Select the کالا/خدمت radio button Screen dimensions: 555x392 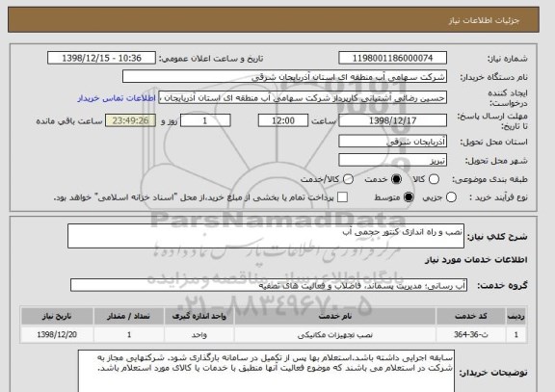(348, 179)
